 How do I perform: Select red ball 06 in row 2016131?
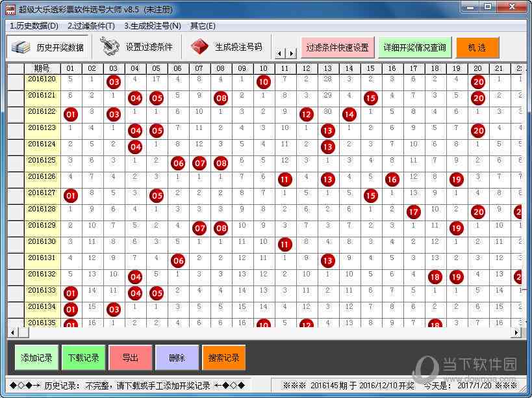[178, 261]
